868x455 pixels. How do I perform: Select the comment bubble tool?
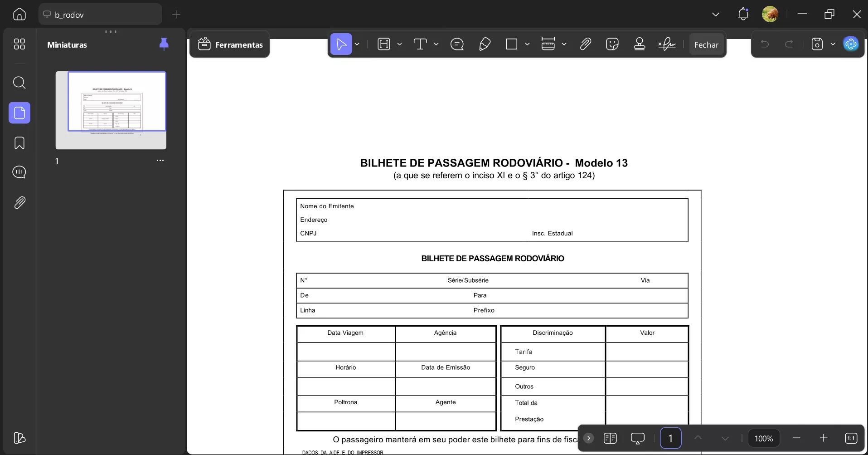pyautogui.click(x=457, y=44)
